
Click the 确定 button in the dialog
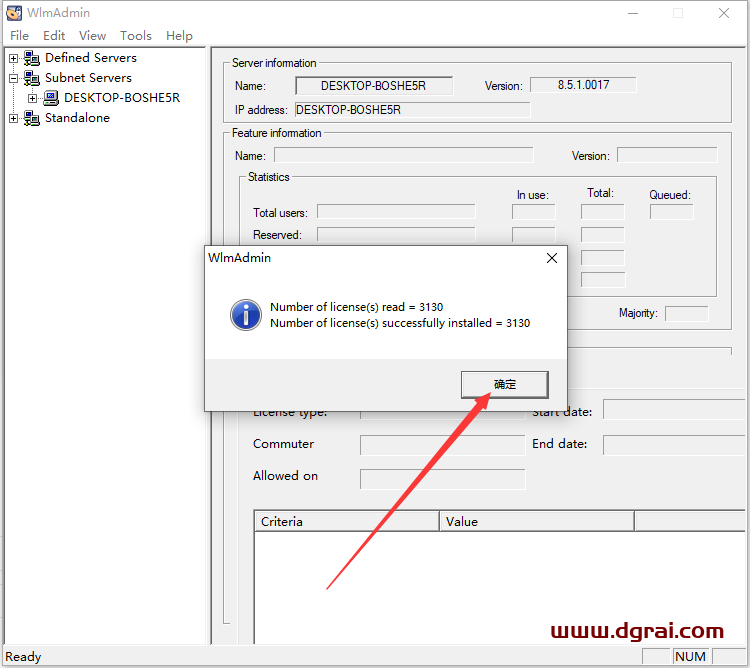(x=505, y=384)
